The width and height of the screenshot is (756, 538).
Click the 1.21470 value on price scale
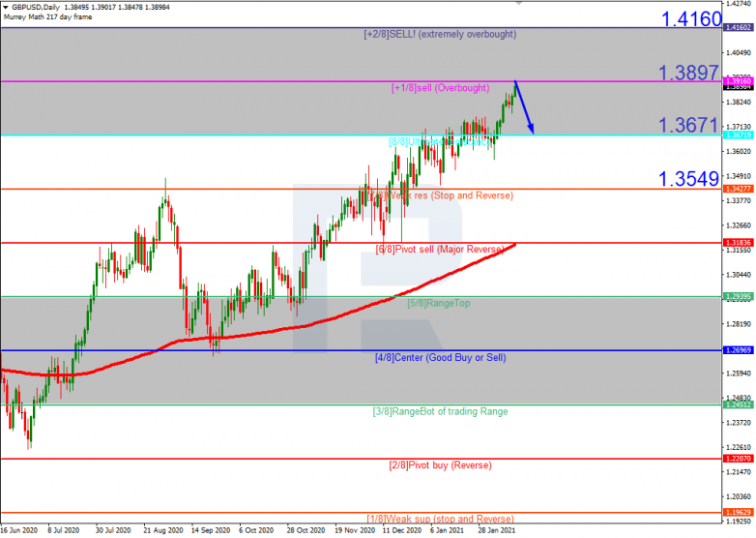pos(739,472)
